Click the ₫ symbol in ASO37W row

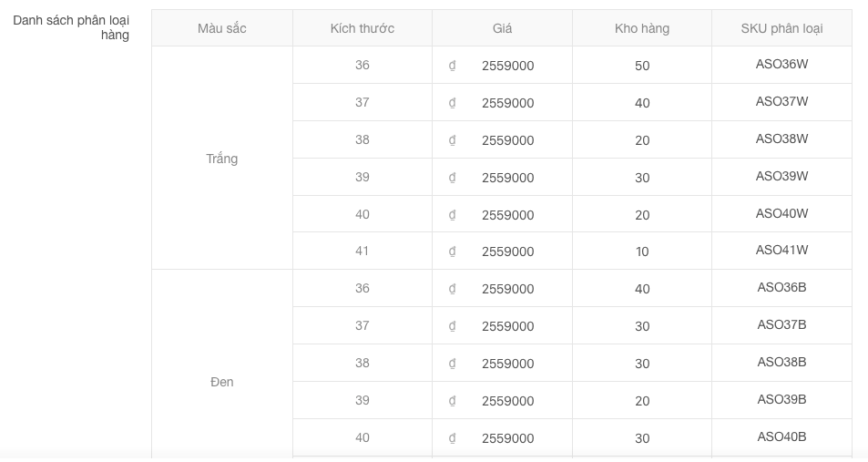click(x=452, y=103)
